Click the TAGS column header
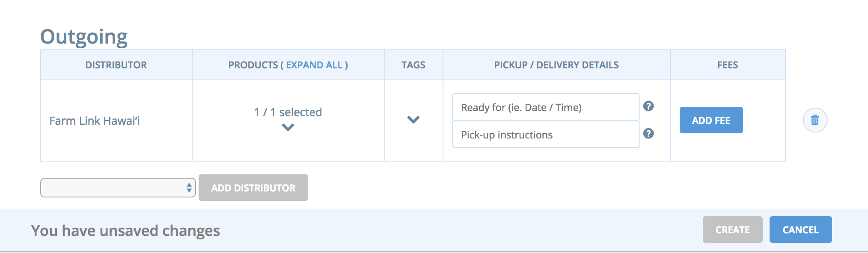868x253 pixels. click(x=413, y=65)
